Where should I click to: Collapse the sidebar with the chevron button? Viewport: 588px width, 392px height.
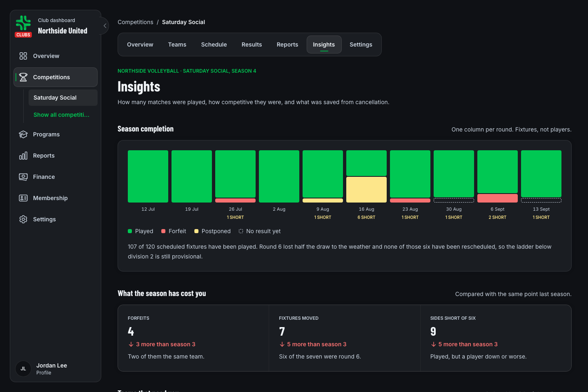coord(105,26)
